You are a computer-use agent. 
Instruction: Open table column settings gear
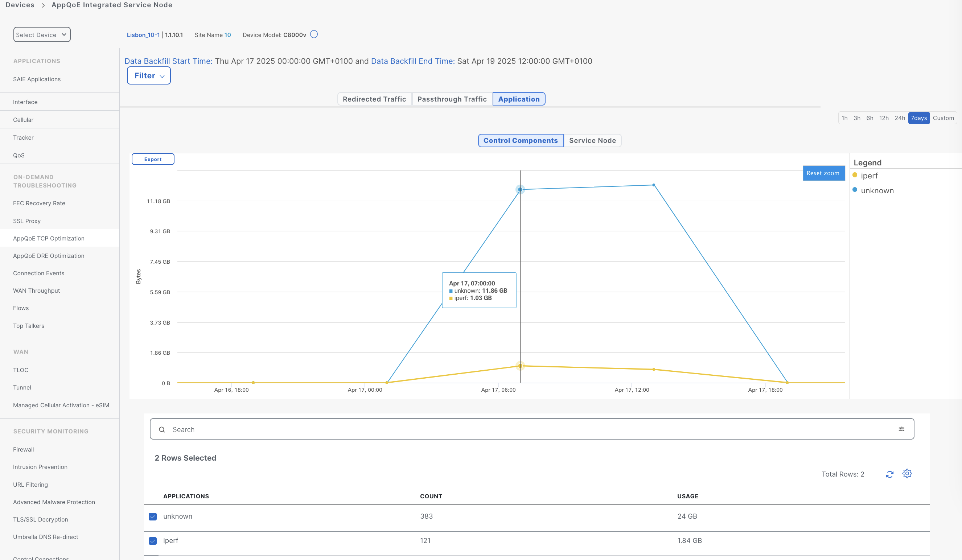pos(907,474)
